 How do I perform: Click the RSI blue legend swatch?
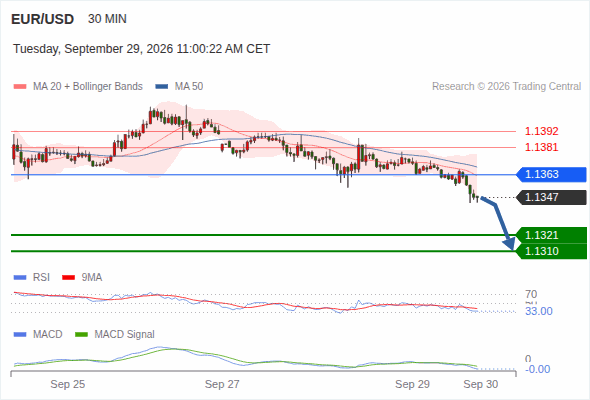[x=20, y=278]
